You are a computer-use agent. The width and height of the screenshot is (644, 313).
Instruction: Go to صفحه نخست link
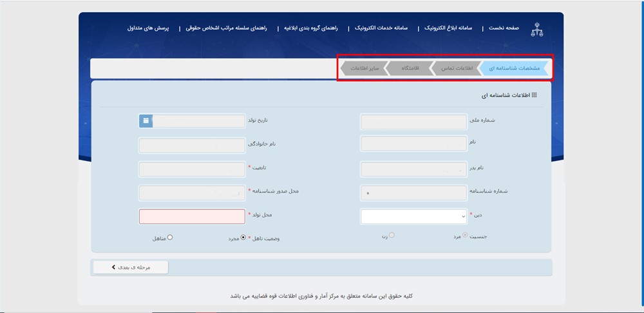pos(504,29)
